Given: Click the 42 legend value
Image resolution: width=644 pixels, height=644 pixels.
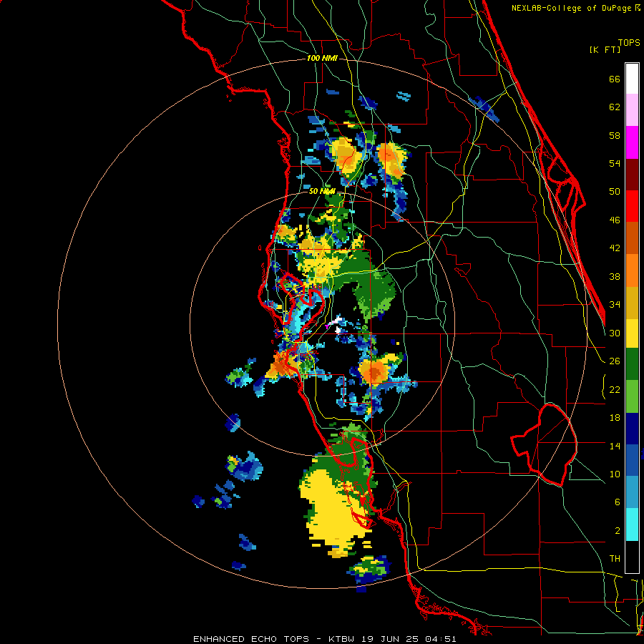Looking at the screenshot, I should coord(615,248).
